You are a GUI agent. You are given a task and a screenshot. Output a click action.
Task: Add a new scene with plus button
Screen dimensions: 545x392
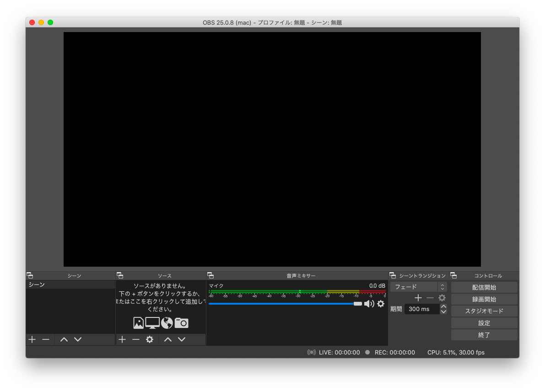click(x=32, y=339)
